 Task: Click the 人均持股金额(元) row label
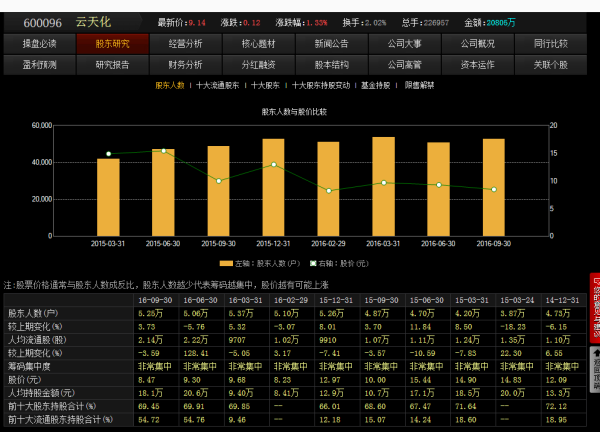(x=41, y=393)
